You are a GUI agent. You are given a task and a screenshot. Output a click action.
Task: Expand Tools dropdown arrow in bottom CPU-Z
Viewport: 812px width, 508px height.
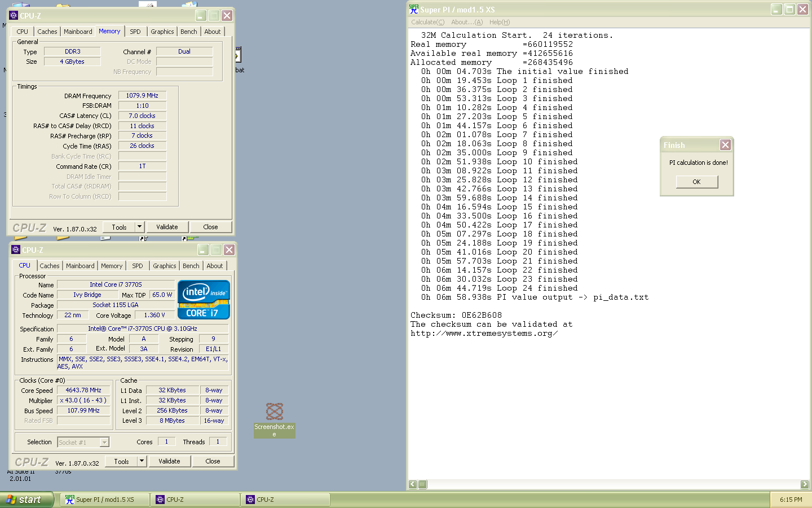click(x=142, y=461)
